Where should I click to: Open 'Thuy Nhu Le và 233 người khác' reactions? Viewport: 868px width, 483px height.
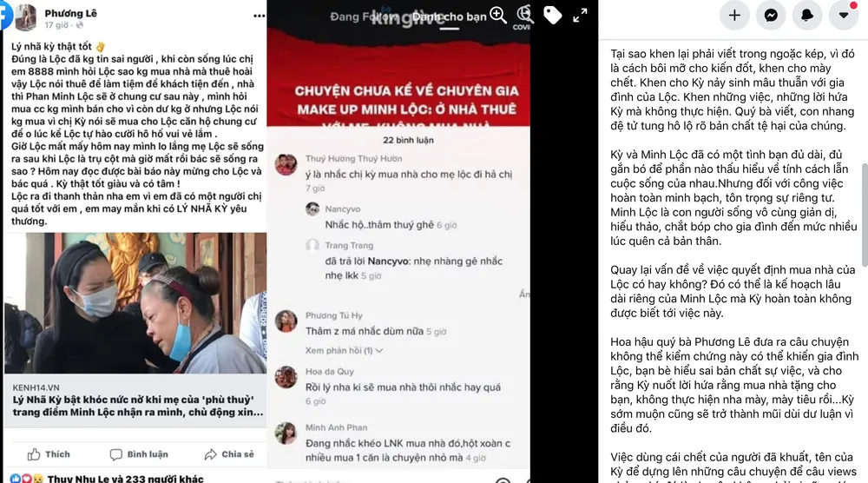tap(125, 479)
